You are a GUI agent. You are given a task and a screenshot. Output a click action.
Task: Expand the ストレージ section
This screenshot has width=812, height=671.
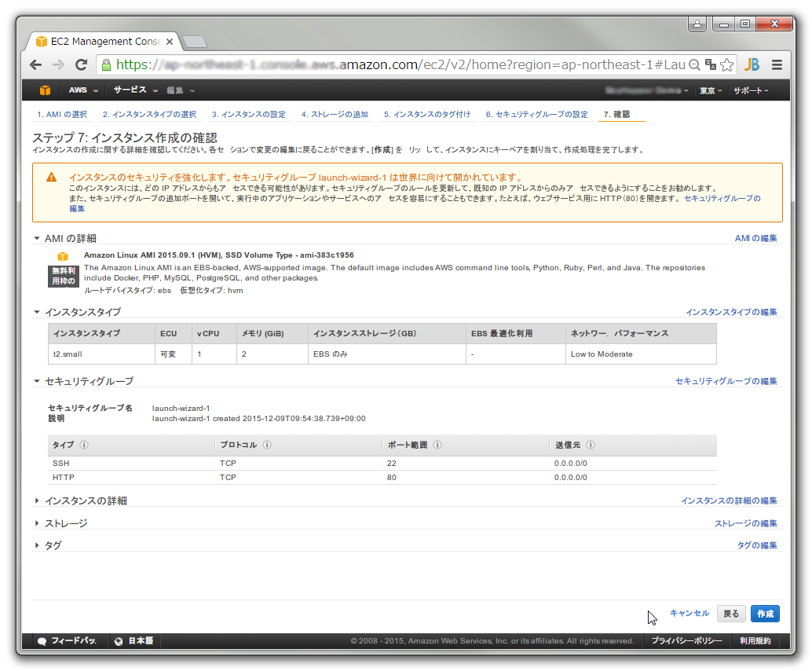[37, 523]
